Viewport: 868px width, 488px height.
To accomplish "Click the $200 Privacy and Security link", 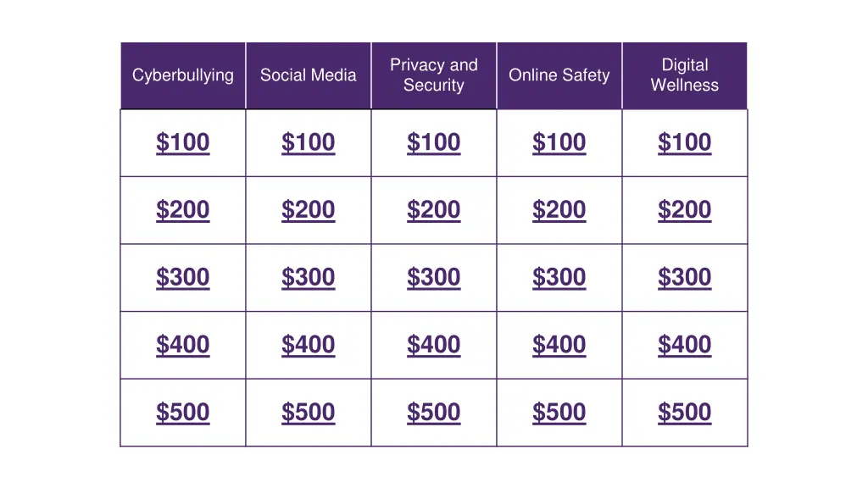I will pos(433,210).
